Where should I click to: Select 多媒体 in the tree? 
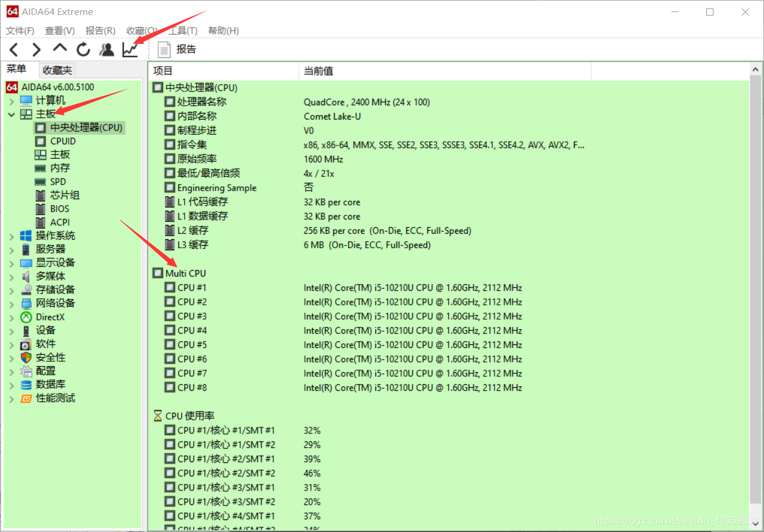tap(51, 276)
